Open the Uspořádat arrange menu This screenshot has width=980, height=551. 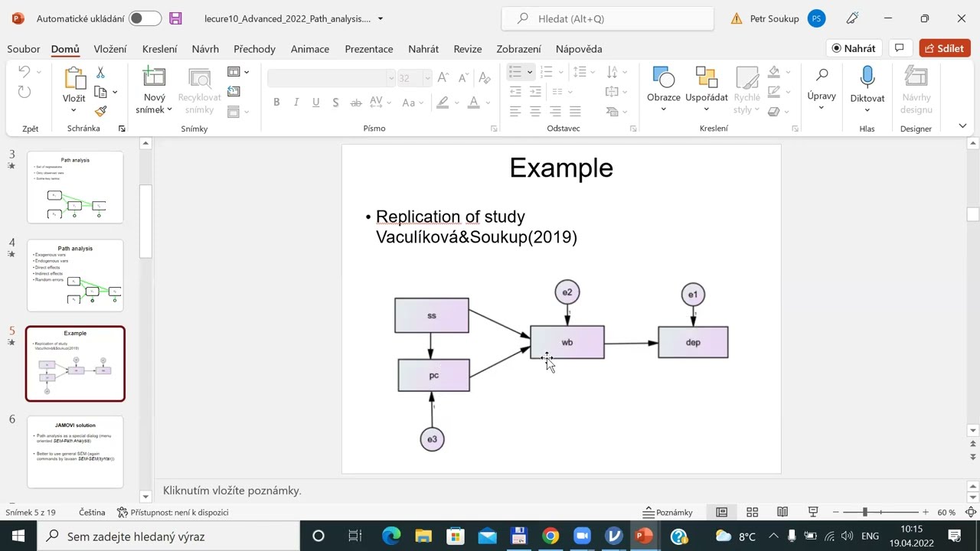pos(706,89)
